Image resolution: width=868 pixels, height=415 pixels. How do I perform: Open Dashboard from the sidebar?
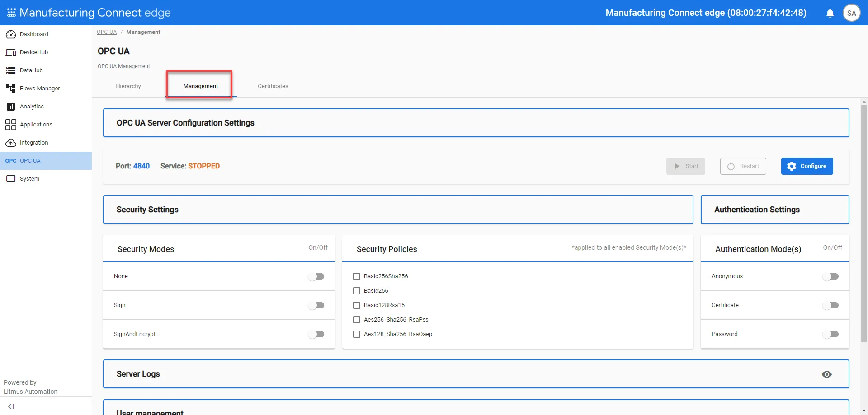click(x=46, y=34)
